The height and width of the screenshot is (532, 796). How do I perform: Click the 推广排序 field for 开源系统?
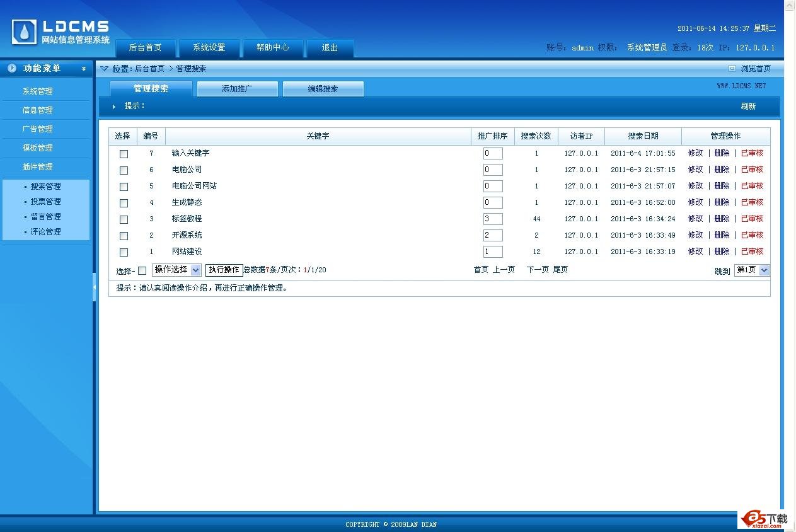point(493,236)
